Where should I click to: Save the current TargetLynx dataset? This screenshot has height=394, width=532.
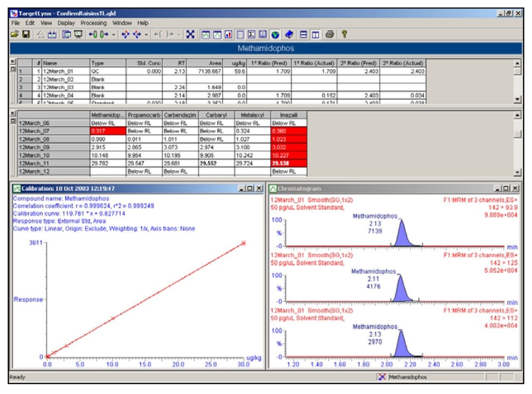click(26, 35)
